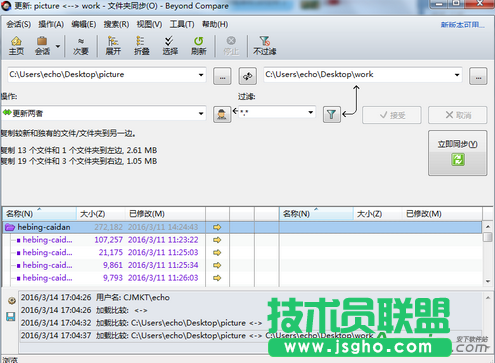Image resolution: width=495 pixels, height=363 pixels.
Task: Click the Stop (停止) toolbar icon
Action: 231,46
